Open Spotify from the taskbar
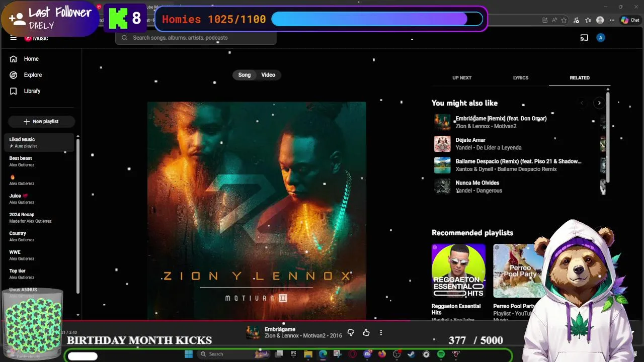The image size is (644, 362). pyautogui.click(x=441, y=354)
